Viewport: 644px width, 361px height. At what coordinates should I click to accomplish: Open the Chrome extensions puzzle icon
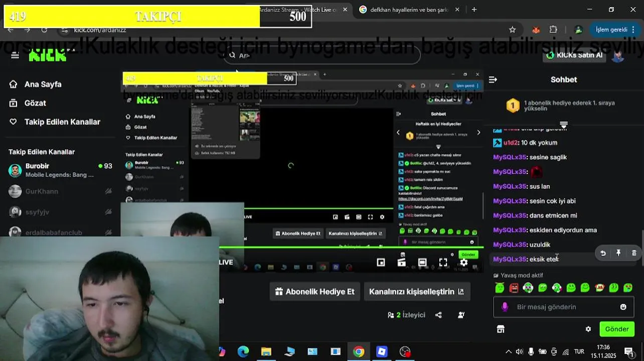553,30
